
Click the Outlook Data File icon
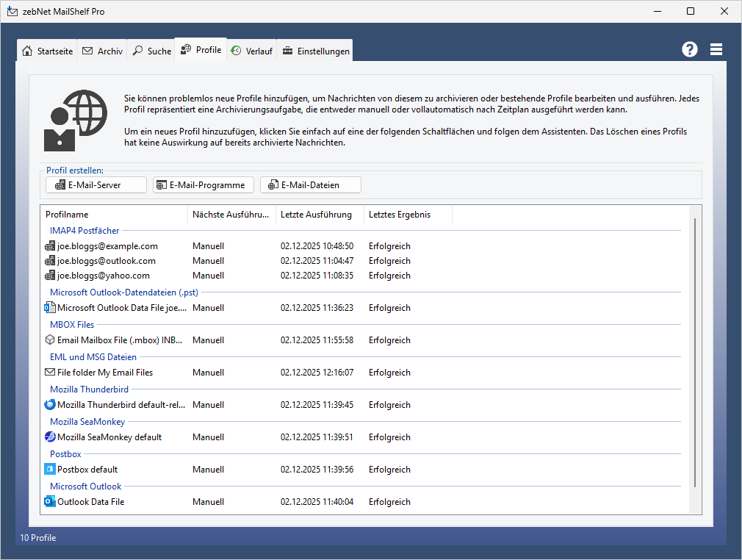(50, 502)
